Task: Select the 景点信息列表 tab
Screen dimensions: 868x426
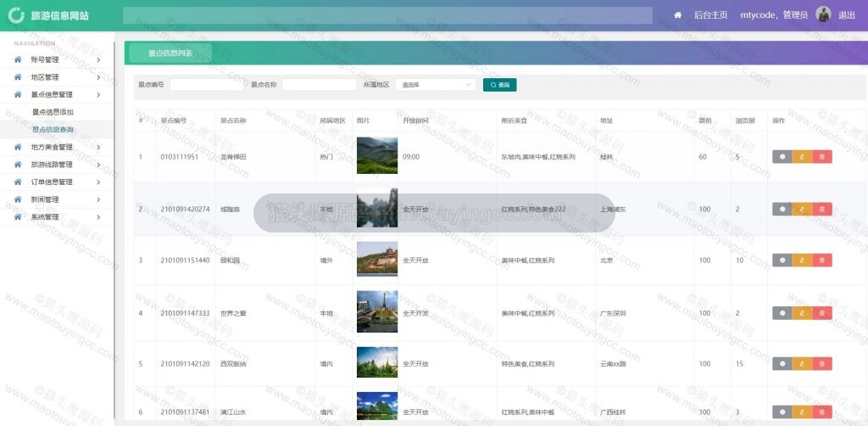Action: point(170,53)
